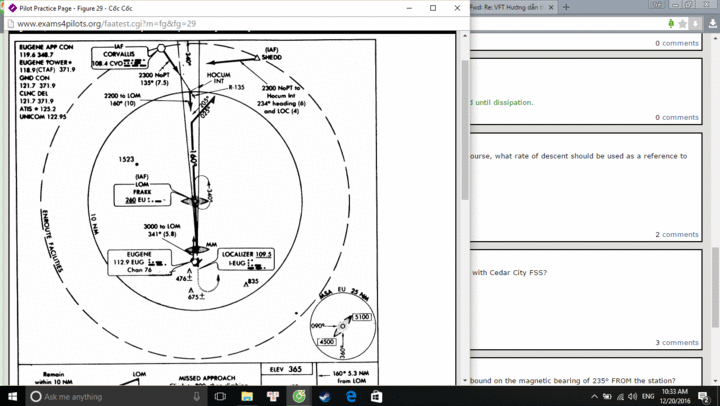The height and width of the screenshot is (406, 720).
Task: Click the bookmark star icon in address bar
Action: [683, 23]
